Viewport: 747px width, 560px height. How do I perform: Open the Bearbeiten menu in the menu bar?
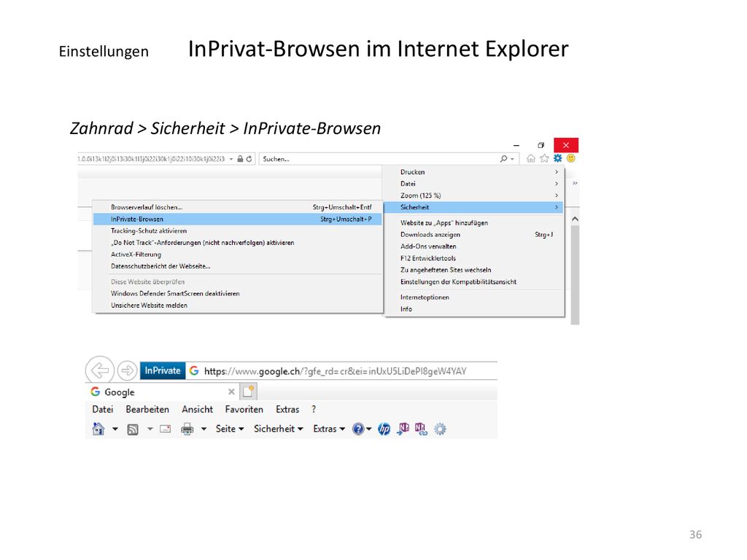click(x=147, y=410)
